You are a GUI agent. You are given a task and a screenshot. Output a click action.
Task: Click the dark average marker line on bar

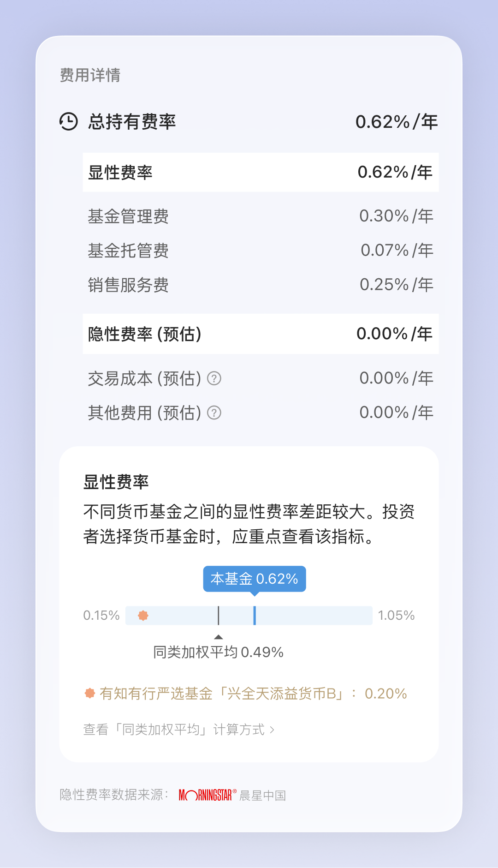point(219,616)
